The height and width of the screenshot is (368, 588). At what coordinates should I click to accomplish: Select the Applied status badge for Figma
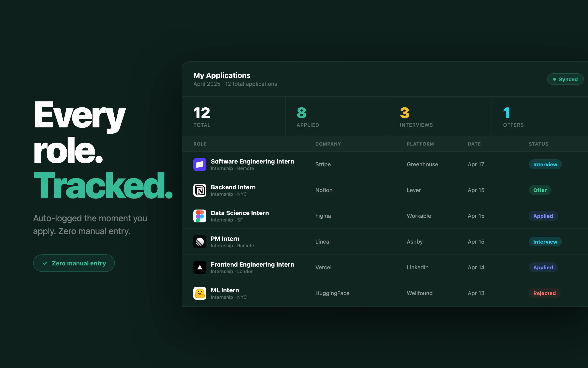(x=543, y=216)
